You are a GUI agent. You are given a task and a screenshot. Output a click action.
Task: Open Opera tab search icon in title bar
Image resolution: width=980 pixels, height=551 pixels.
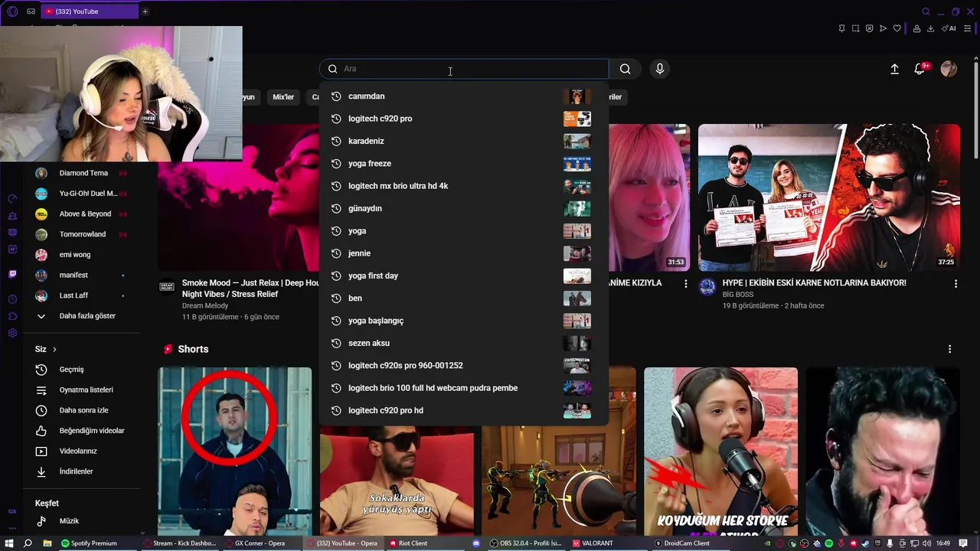pos(926,11)
